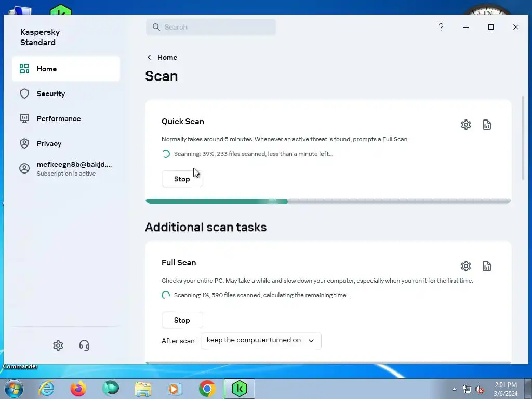Click the Quick Scan scanning status text
The image size is (532, 399).
(254, 154)
